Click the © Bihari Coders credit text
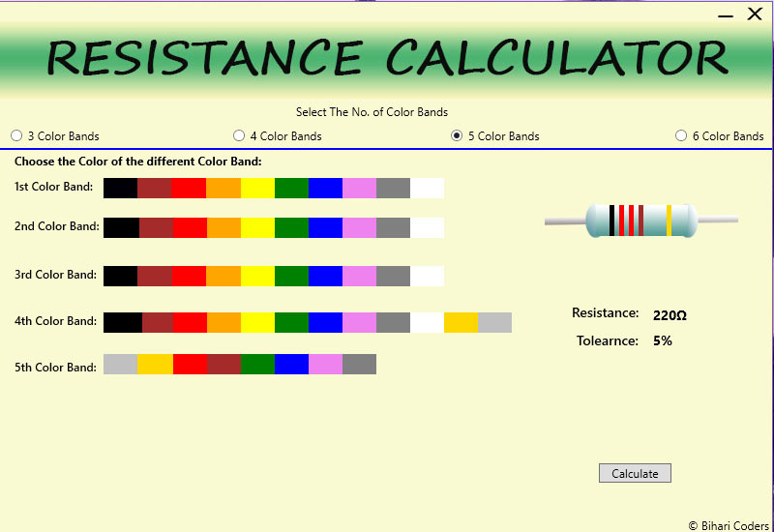The width and height of the screenshot is (774, 532). pyautogui.click(x=729, y=525)
